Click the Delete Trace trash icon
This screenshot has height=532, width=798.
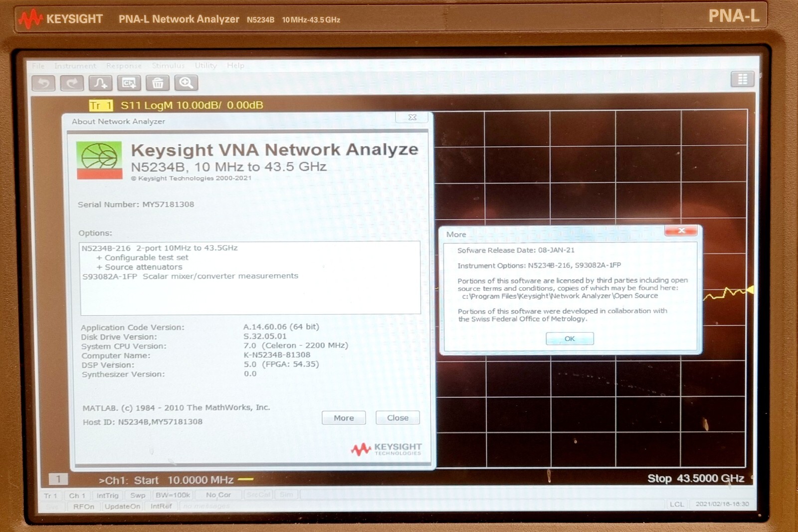coord(158,83)
